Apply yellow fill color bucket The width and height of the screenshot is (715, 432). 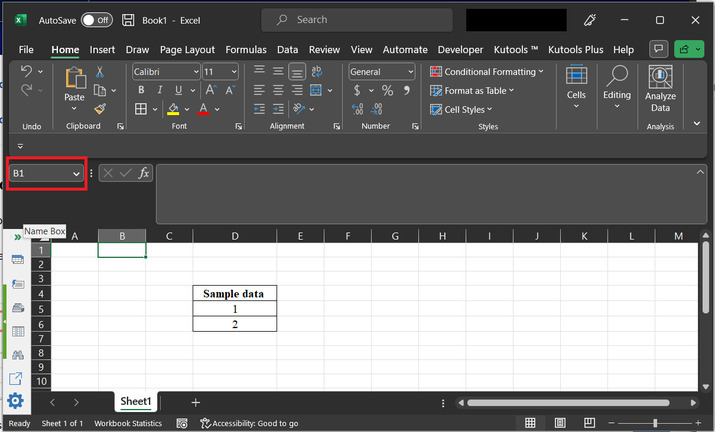[173, 109]
